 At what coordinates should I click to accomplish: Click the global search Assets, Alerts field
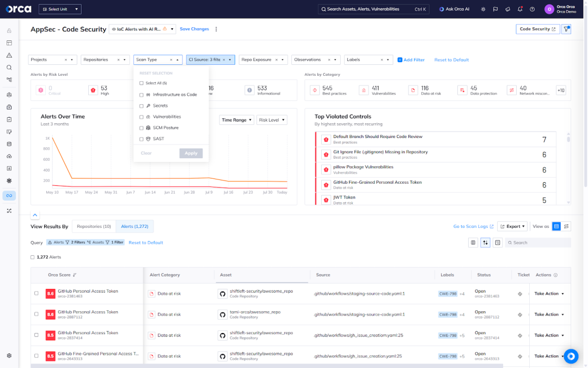[373, 9]
